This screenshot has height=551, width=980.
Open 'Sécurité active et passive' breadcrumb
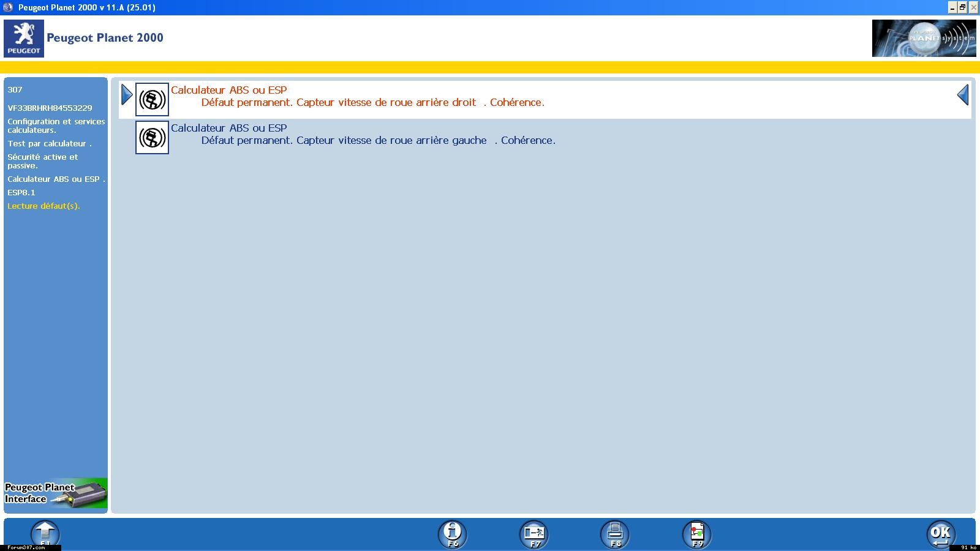pos(43,161)
